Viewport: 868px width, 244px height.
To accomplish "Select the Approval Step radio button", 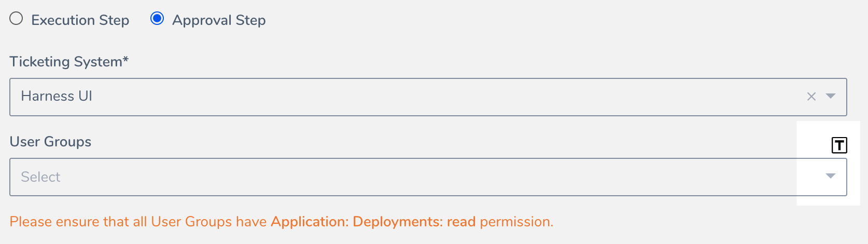I will [157, 19].
